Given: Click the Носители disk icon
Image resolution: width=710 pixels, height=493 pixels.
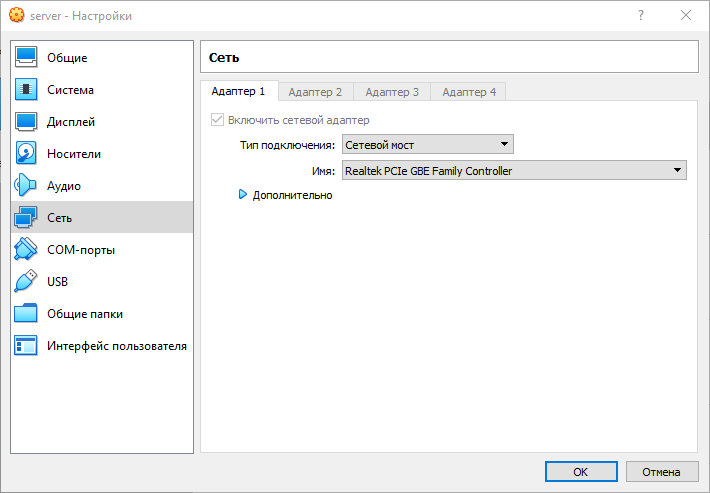Looking at the screenshot, I should (x=26, y=153).
